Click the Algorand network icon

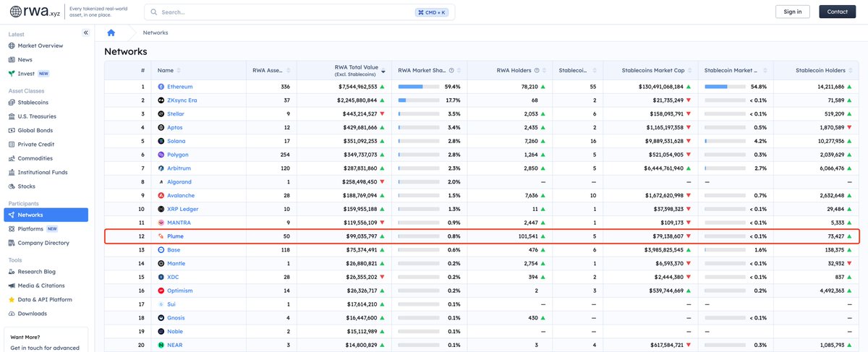point(161,182)
